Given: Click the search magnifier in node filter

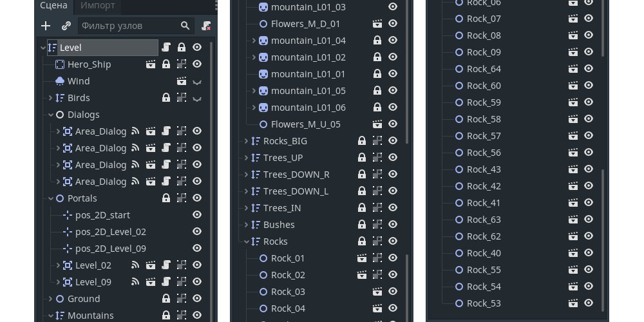Looking at the screenshot, I should pos(185,26).
